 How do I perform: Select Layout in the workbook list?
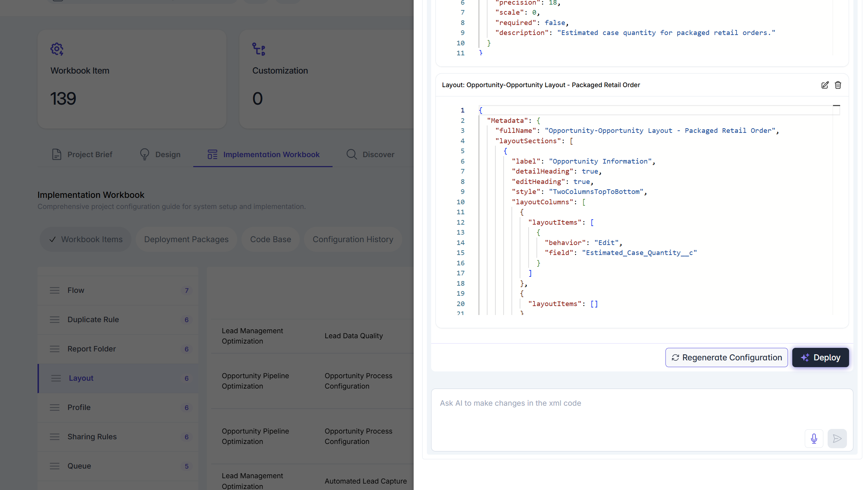118,378
